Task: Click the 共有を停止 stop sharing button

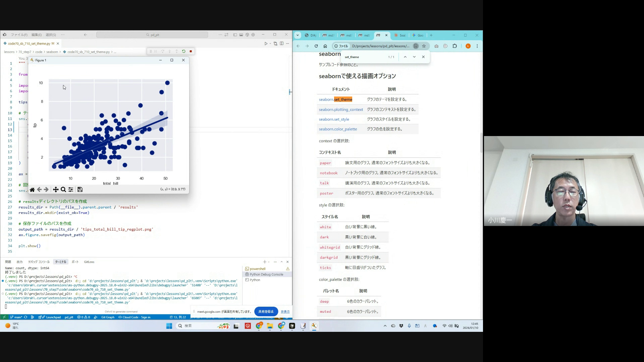Action: (x=266, y=312)
